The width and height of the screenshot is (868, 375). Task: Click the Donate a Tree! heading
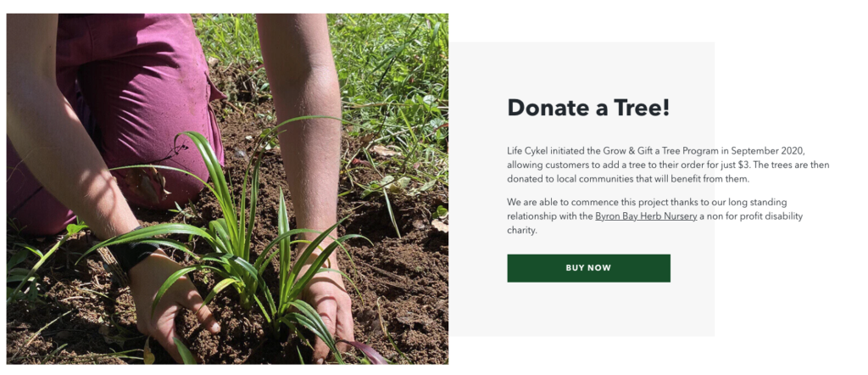click(x=588, y=108)
